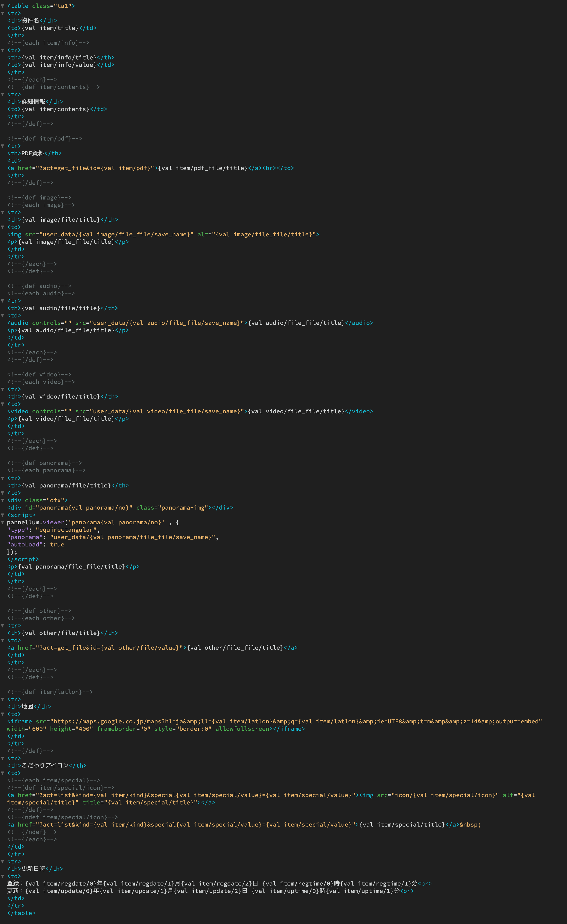Screen dimensions: 567x924
Task: Select the {def item/pdf} comment
Action: click(x=45, y=139)
